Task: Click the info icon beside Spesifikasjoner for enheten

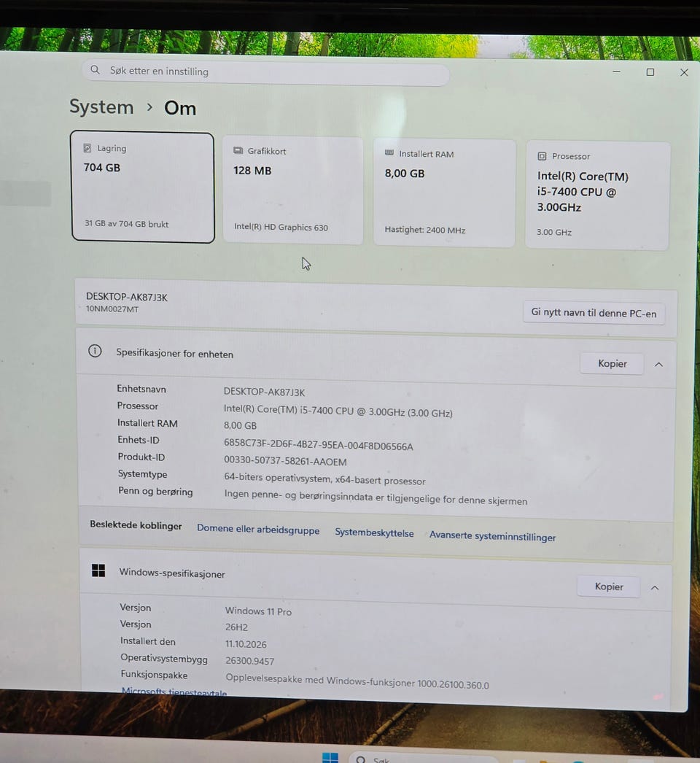Action: [x=95, y=351]
